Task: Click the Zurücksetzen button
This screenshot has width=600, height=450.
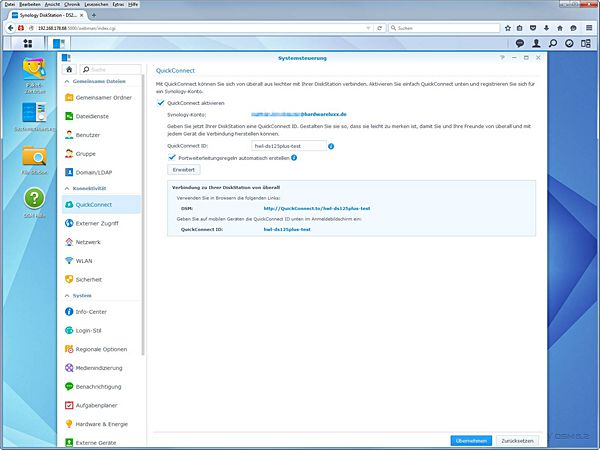Action: (517, 441)
